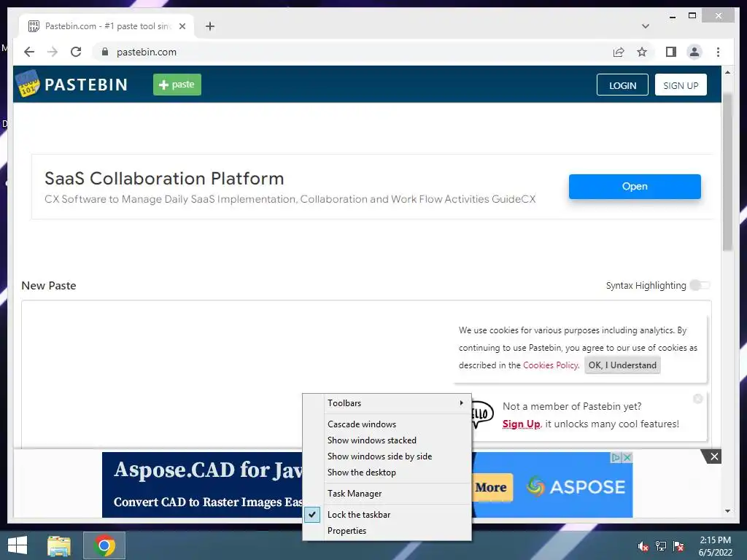This screenshot has width=747, height=560.
Task: Select Show the desktop
Action: pyautogui.click(x=387, y=472)
